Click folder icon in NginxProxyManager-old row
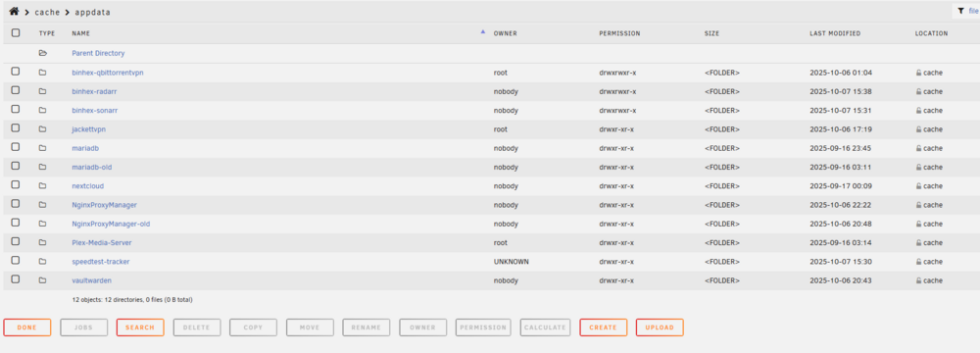 tap(42, 224)
